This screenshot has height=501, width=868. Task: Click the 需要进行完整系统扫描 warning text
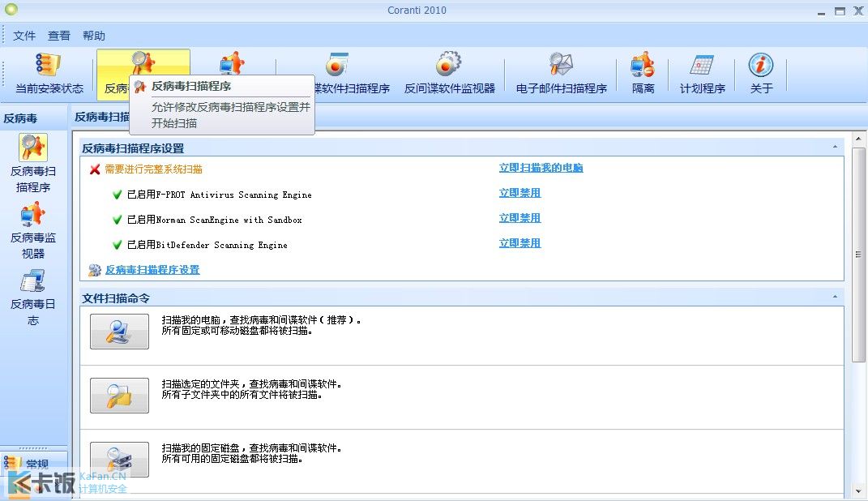pyautogui.click(x=153, y=169)
